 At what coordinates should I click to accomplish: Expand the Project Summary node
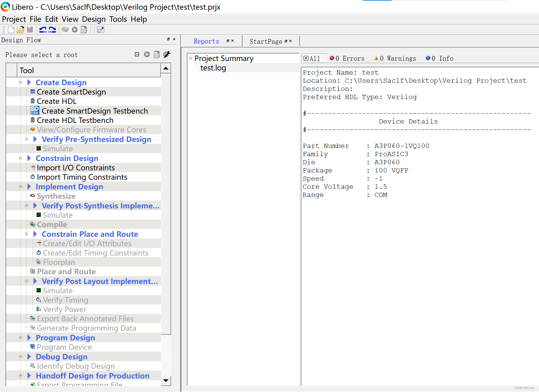(190, 58)
